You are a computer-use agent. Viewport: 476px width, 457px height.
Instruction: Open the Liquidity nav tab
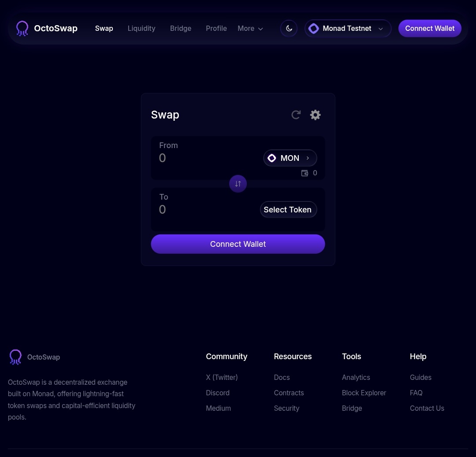141,29
